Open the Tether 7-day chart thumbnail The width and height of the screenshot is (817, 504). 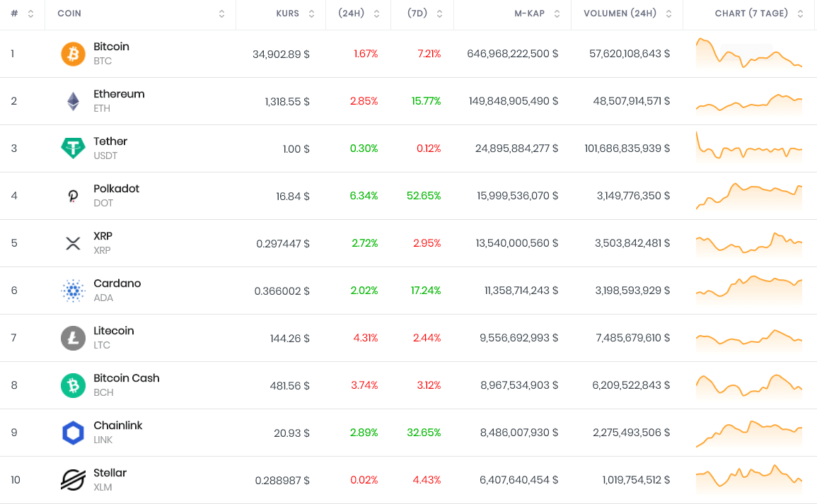coord(749,147)
